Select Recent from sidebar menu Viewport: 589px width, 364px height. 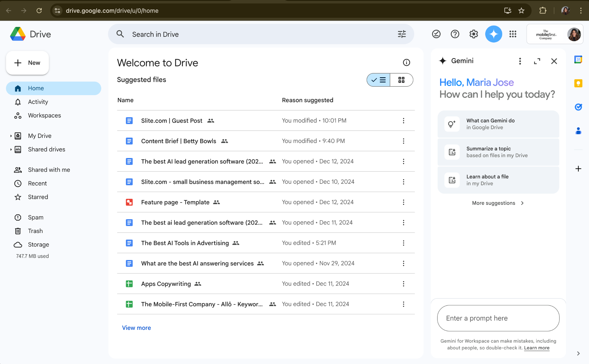click(x=37, y=183)
